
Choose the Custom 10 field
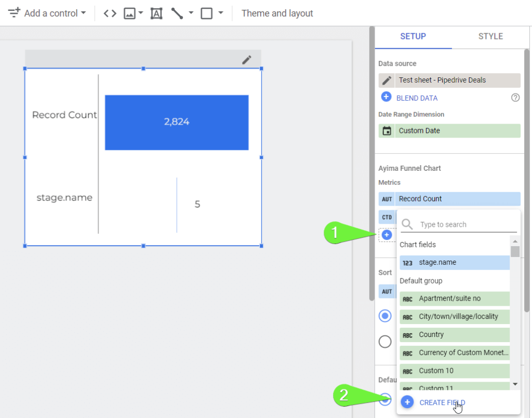[x=455, y=371]
